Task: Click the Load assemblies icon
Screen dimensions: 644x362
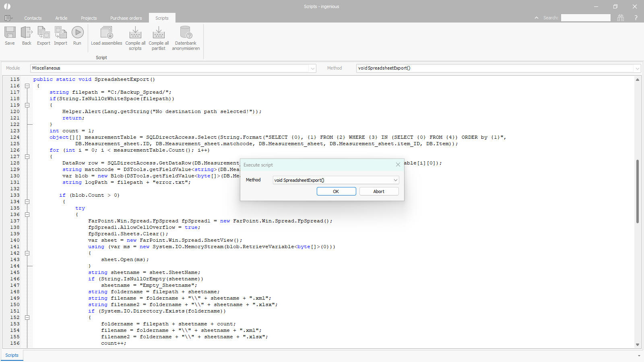Action: pyautogui.click(x=107, y=33)
